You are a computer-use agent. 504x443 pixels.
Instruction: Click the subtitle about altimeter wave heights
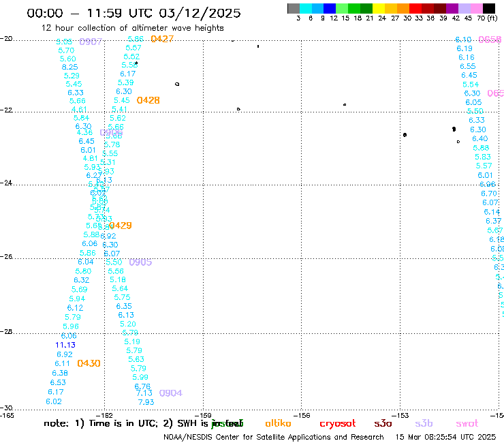tap(132, 28)
